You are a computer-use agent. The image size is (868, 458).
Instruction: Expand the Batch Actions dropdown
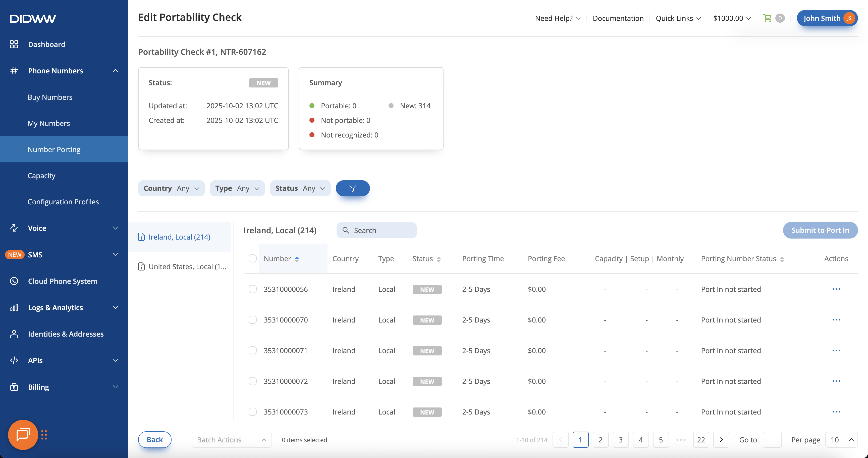(232, 439)
